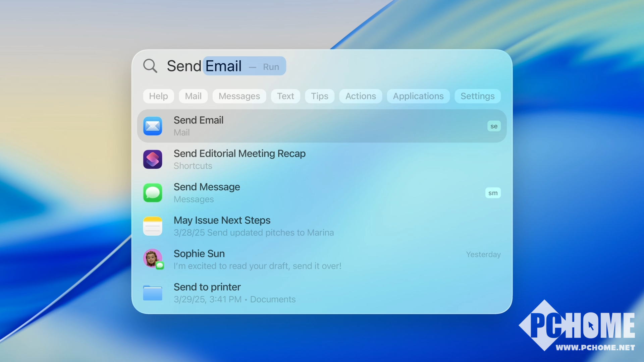Open Sophie Sun's message result
Screen dimensions: 644x362
click(x=322, y=259)
